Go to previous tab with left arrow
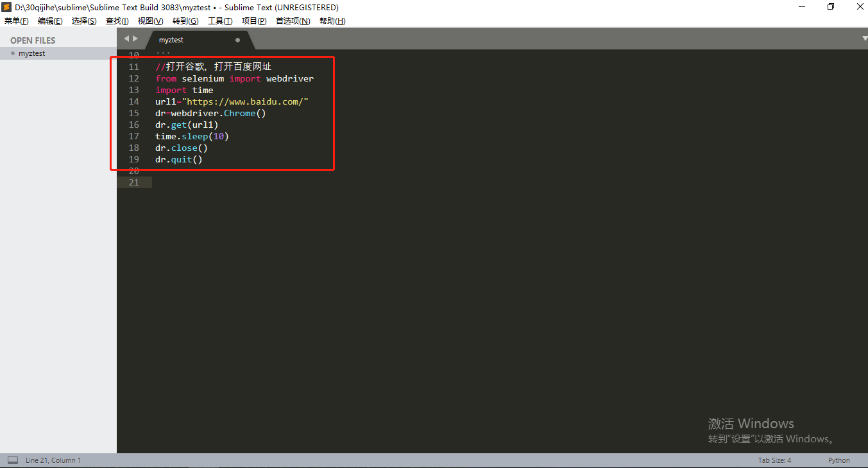868x468 pixels. coord(126,39)
